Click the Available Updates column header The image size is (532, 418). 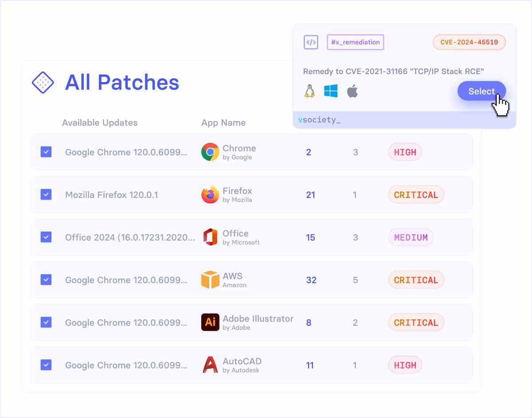coord(100,123)
